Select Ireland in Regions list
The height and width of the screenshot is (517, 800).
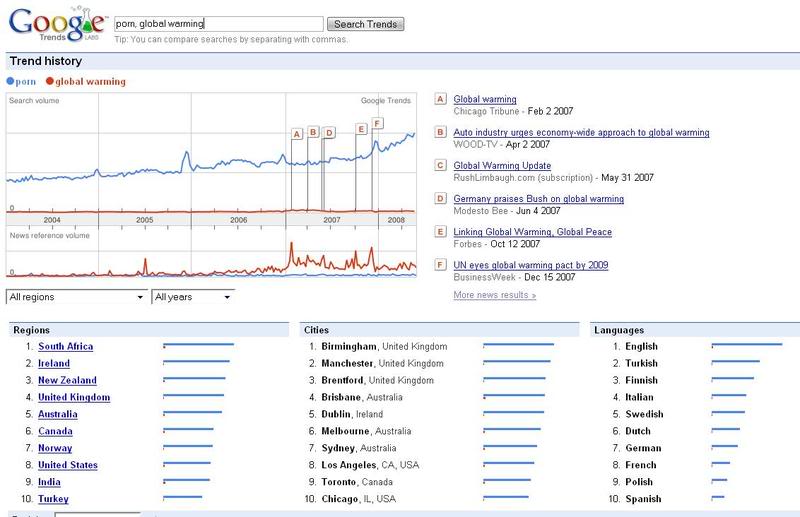[x=54, y=363]
